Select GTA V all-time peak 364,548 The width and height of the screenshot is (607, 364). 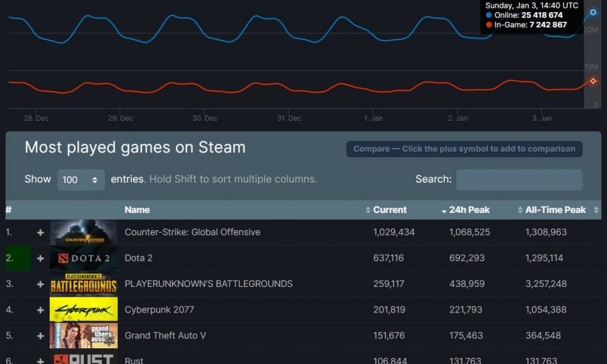(543, 335)
